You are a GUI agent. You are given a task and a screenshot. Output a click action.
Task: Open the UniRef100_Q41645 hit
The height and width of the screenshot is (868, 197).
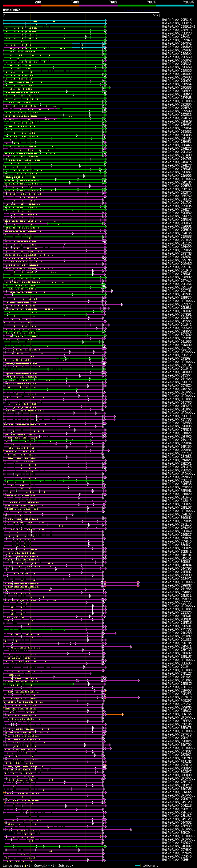pos(177,497)
